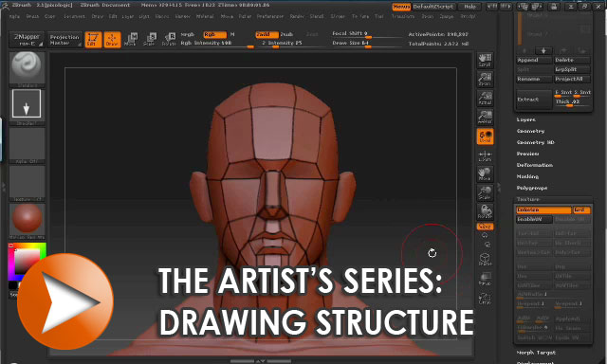Click the Scroll canvas icon

(485, 60)
